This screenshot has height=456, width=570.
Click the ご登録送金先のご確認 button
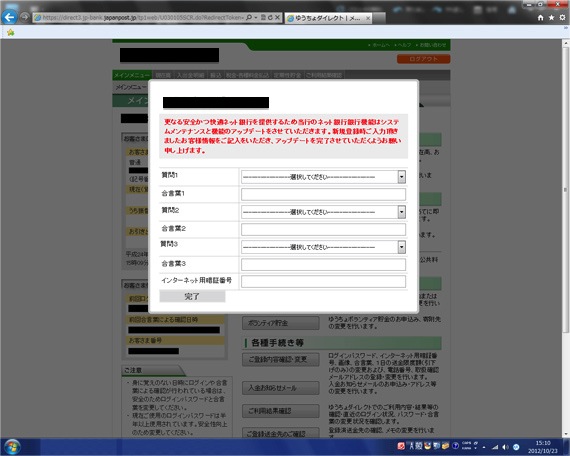(281, 433)
